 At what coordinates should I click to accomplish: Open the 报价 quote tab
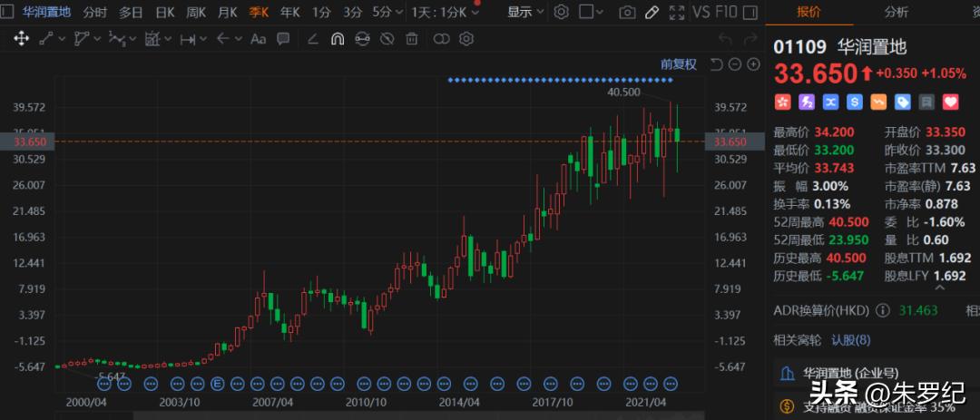(809, 12)
